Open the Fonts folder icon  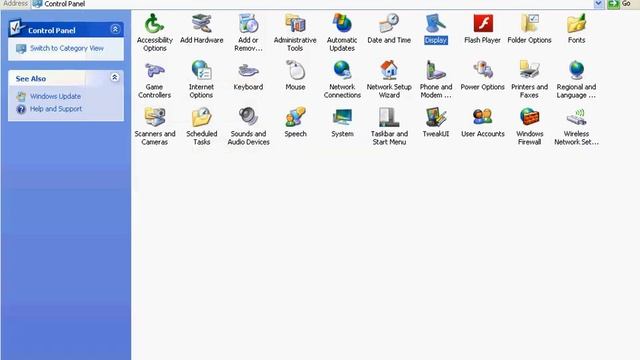(576, 24)
